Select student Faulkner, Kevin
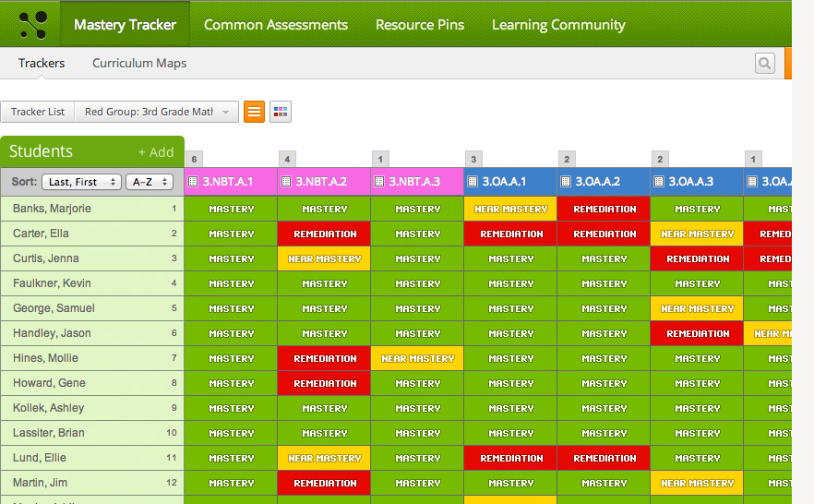814x504 pixels. [x=92, y=283]
